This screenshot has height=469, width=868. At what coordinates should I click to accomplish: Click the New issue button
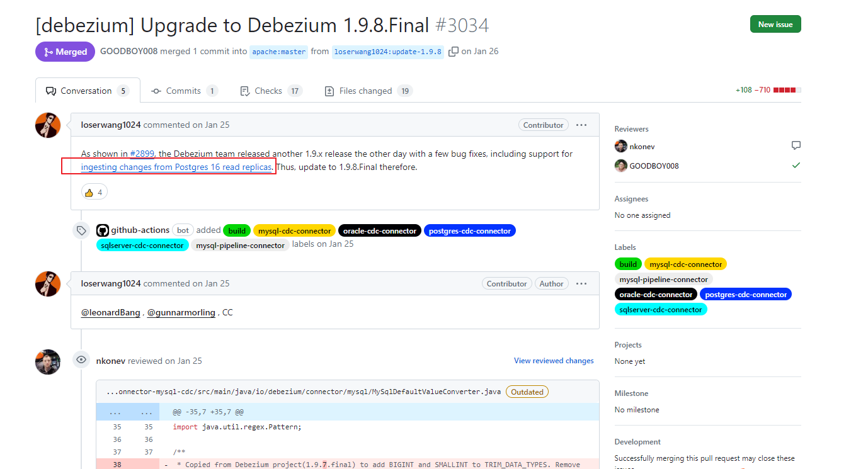775,24
